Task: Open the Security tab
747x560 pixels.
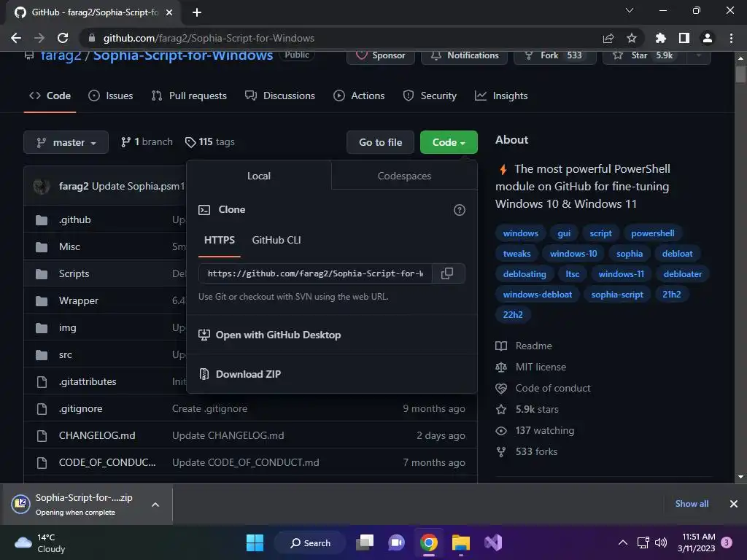Action: [429, 96]
